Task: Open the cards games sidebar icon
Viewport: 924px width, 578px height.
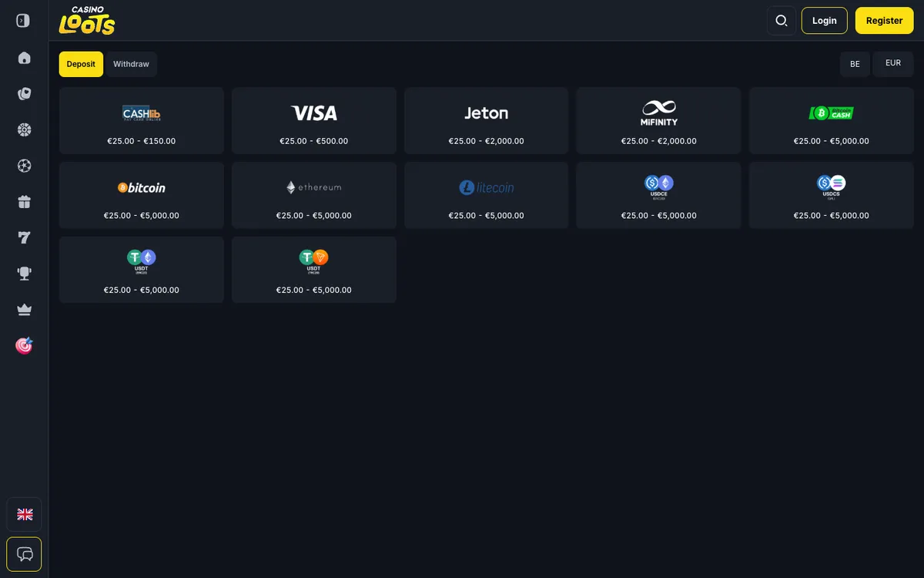Action: coord(24,94)
